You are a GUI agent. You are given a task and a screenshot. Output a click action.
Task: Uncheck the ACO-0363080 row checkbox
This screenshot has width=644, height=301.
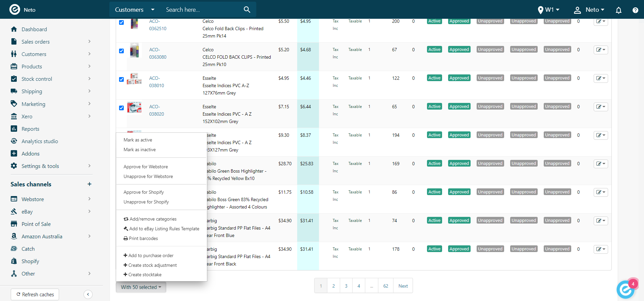(x=121, y=51)
